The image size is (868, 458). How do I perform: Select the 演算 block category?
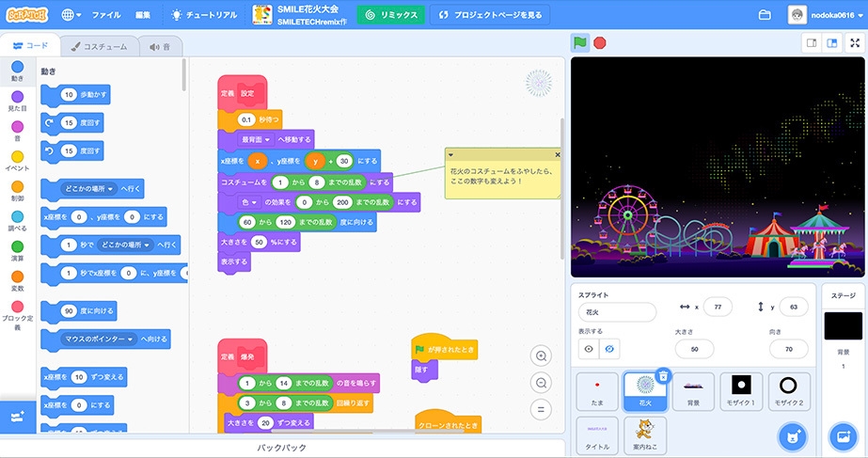point(18,251)
